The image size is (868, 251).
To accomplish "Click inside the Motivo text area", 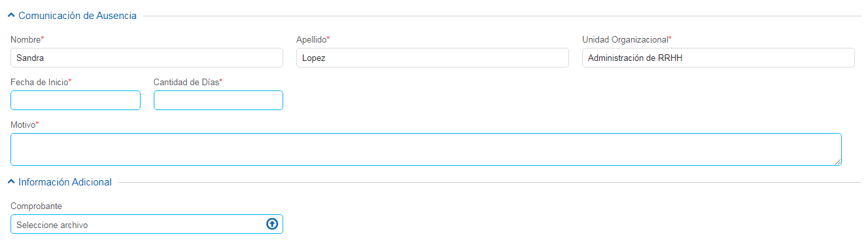I will [426, 149].
